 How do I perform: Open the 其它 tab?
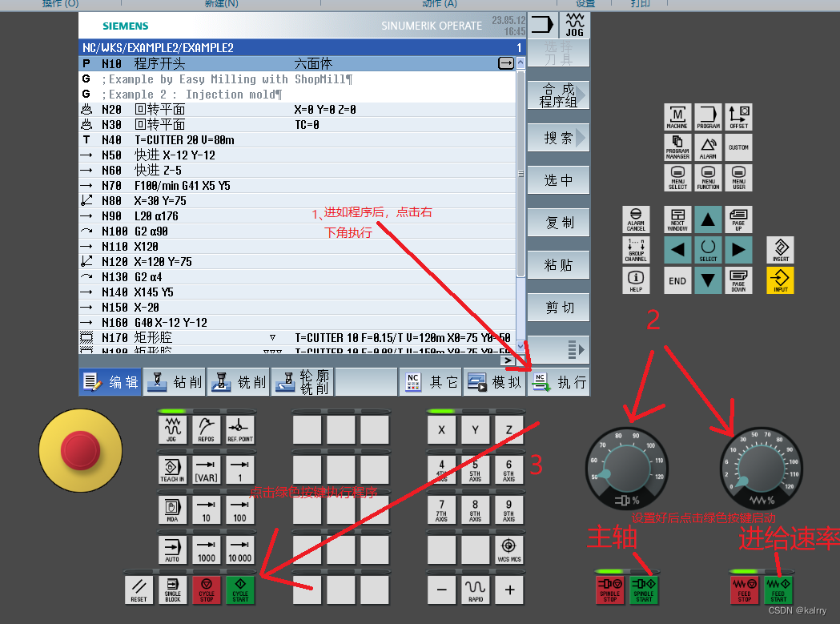(431, 382)
